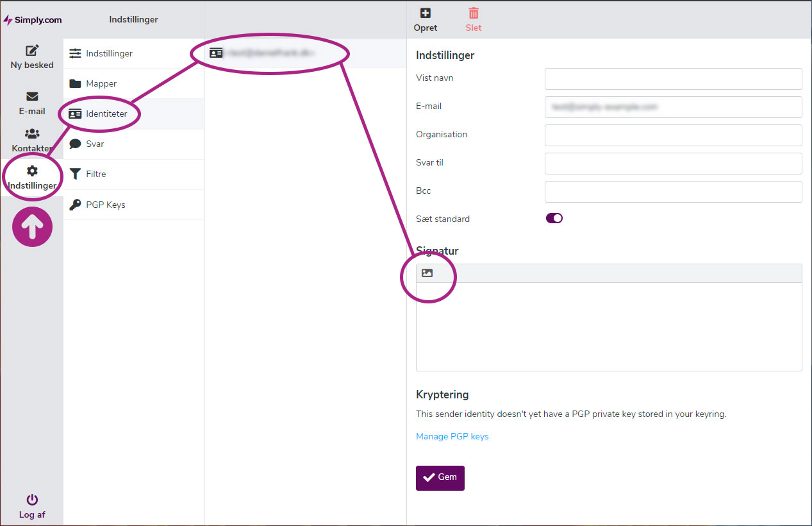Click the Organisation text field
The height and width of the screenshot is (526, 812).
(673, 135)
